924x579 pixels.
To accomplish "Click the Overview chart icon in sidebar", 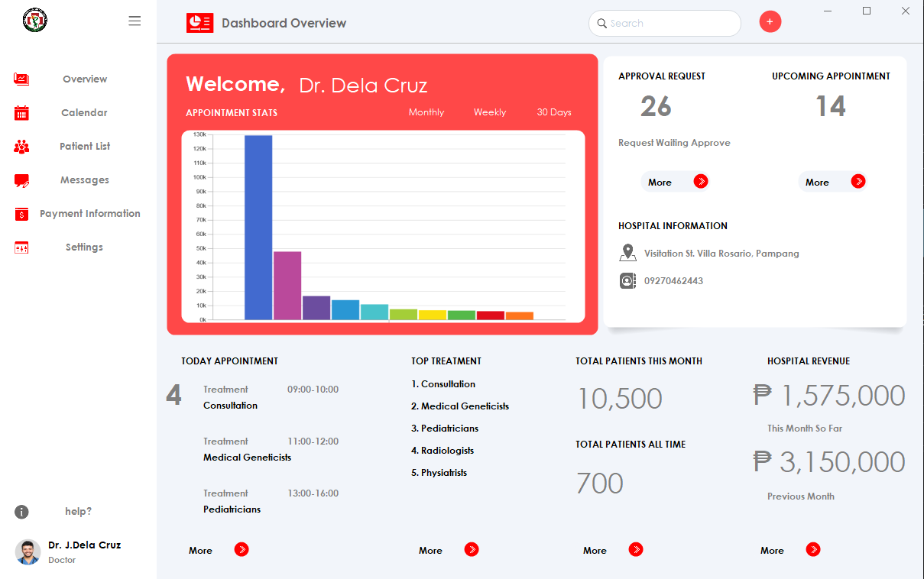I will [21, 79].
